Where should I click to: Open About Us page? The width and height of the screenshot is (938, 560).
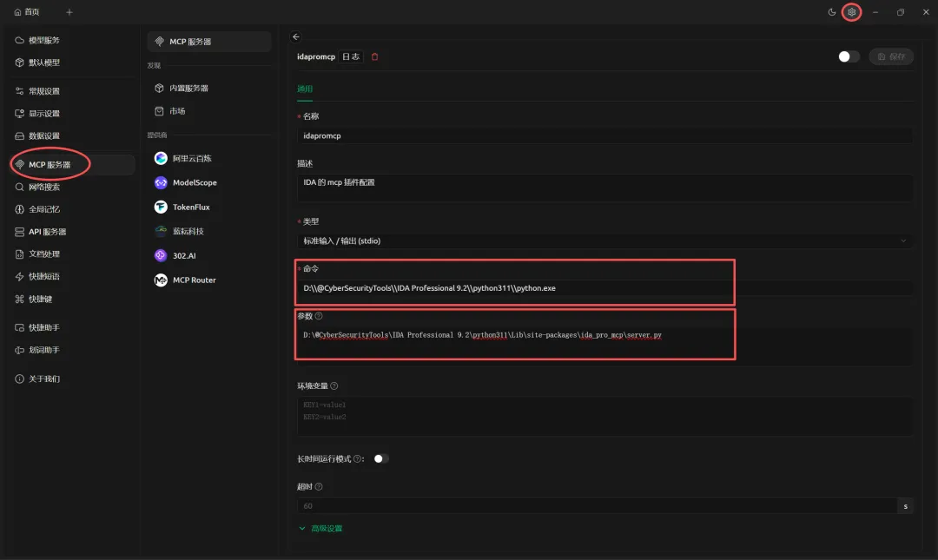[x=37, y=379]
